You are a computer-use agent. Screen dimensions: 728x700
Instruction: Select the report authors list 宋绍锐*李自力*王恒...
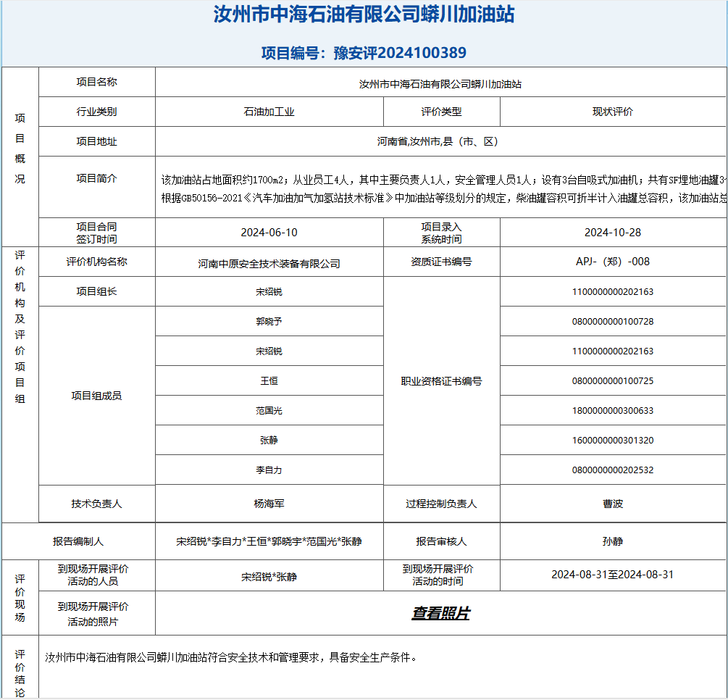pyautogui.click(x=269, y=541)
